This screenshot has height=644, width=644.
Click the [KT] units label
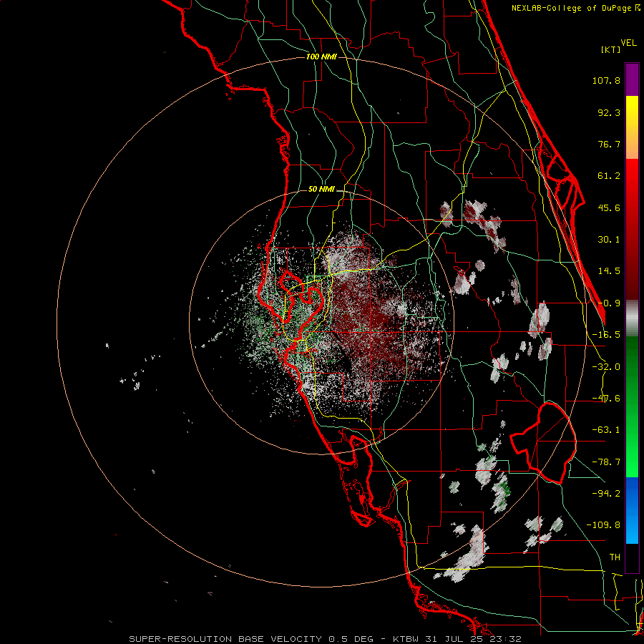[x=611, y=49]
